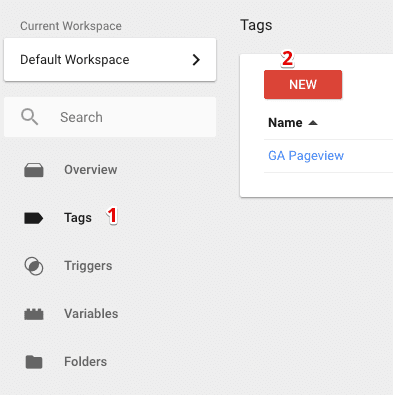Screen dimensions: 393x395
Task: Open workspace selector chevron arrow
Action: pyautogui.click(x=196, y=60)
